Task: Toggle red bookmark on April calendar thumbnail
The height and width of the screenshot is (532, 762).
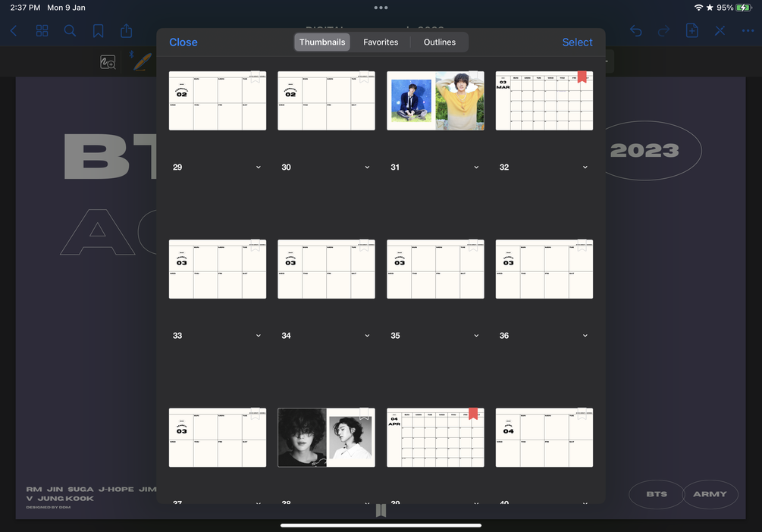Action: coord(473,414)
